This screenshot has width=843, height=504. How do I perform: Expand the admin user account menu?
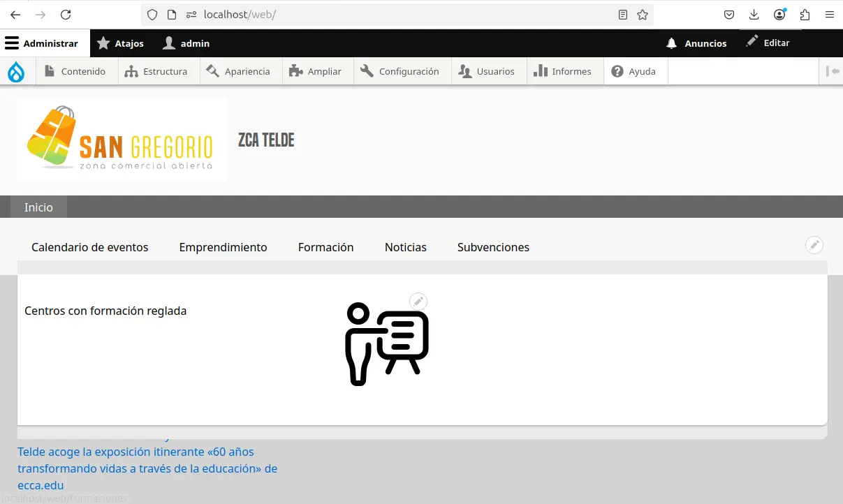click(186, 43)
